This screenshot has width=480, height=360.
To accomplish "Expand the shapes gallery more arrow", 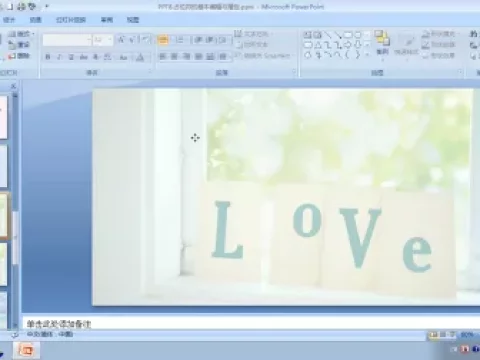I will (x=367, y=54).
